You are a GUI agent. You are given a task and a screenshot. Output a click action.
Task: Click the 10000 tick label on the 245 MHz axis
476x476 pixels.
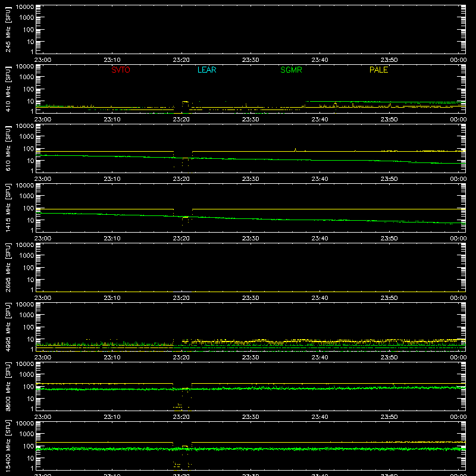[25, 7]
